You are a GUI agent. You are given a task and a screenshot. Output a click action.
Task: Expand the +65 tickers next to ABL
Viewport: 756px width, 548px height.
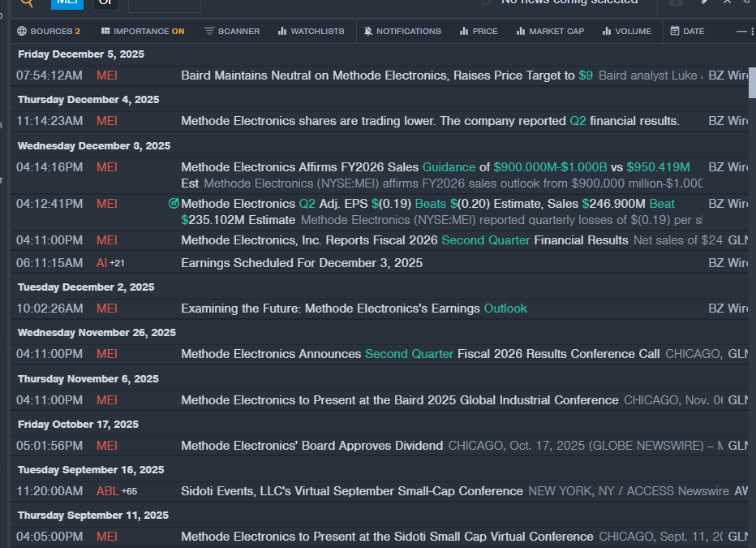pos(129,491)
